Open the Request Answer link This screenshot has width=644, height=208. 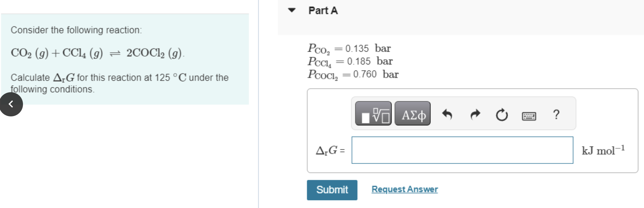click(x=405, y=189)
